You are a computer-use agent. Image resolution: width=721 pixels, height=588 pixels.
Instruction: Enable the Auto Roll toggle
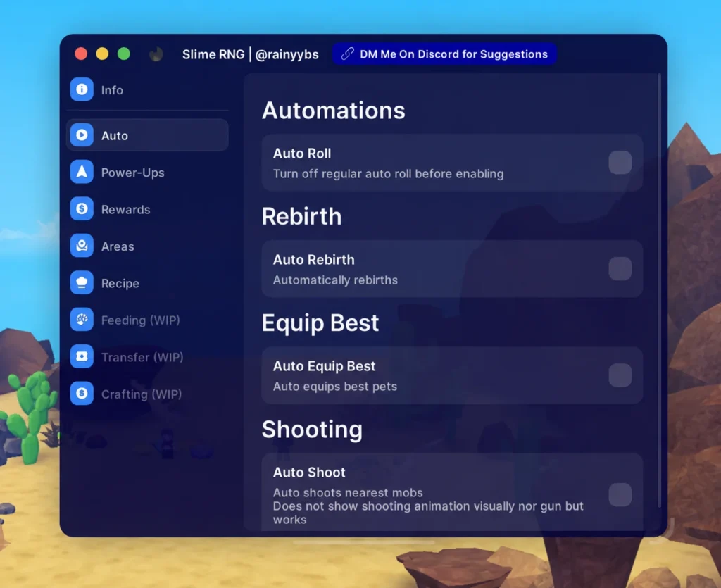point(620,162)
